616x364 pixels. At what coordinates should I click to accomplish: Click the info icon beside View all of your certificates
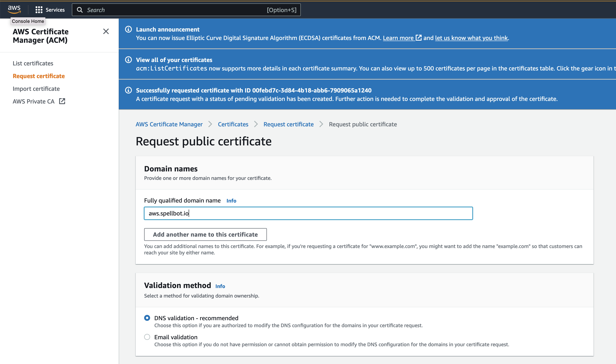tap(129, 59)
